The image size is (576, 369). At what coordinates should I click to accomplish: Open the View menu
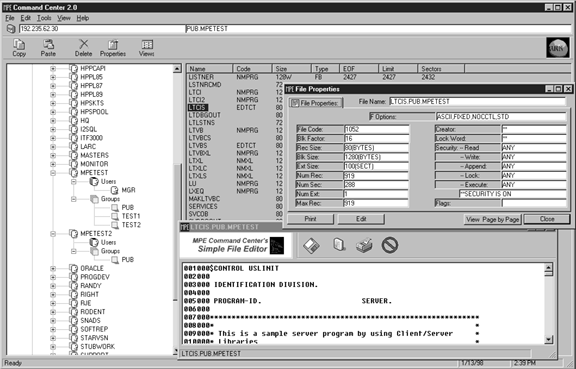click(x=64, y=18)
